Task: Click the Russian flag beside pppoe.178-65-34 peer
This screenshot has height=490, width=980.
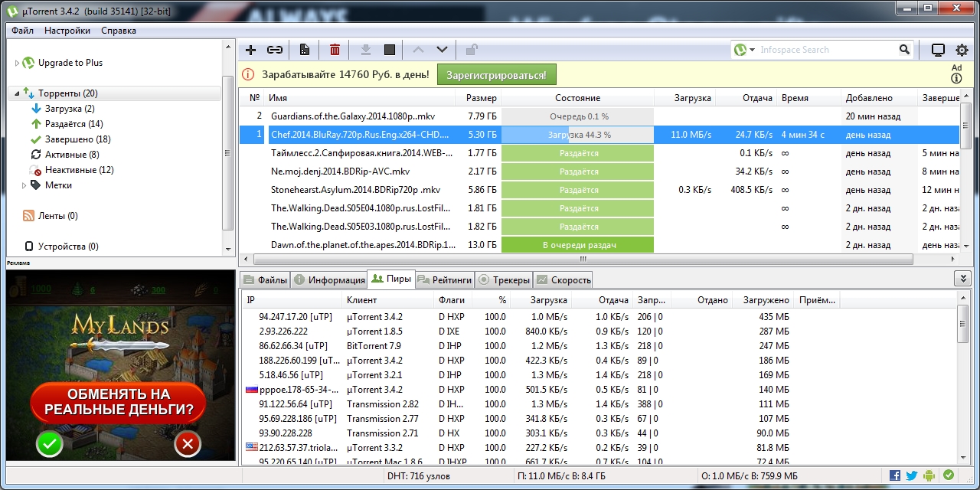Action: (251, 390)
